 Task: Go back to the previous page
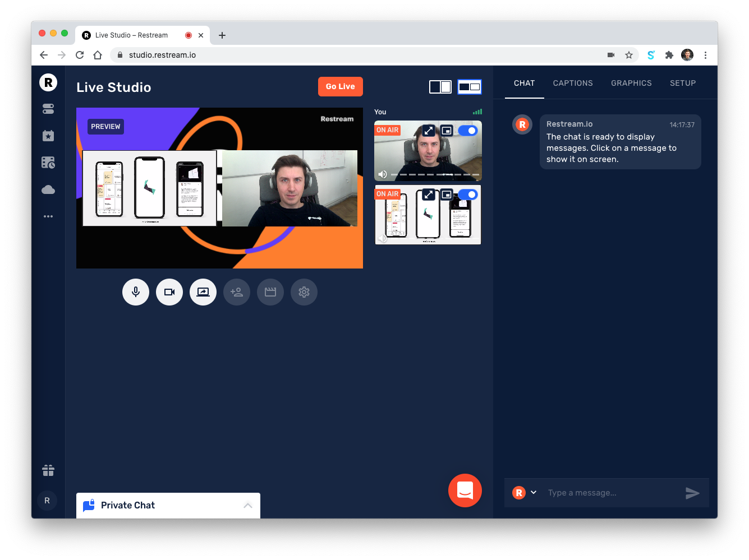44,55
